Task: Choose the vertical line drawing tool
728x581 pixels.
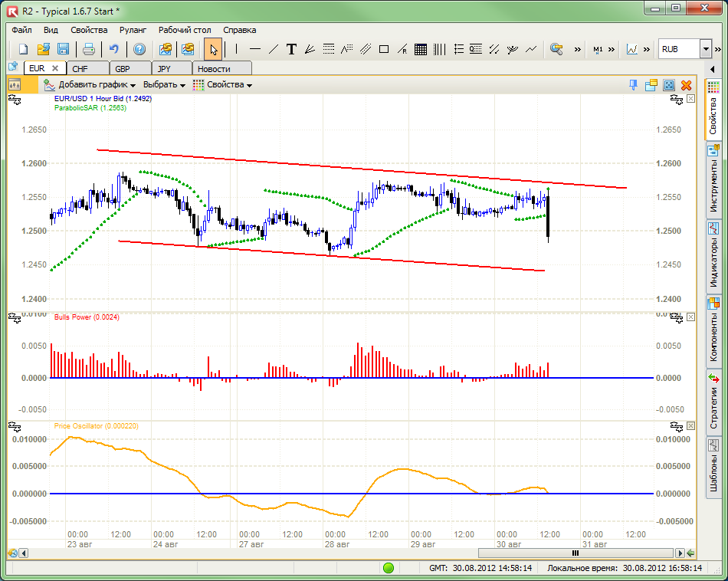Action: pos(236,49)
